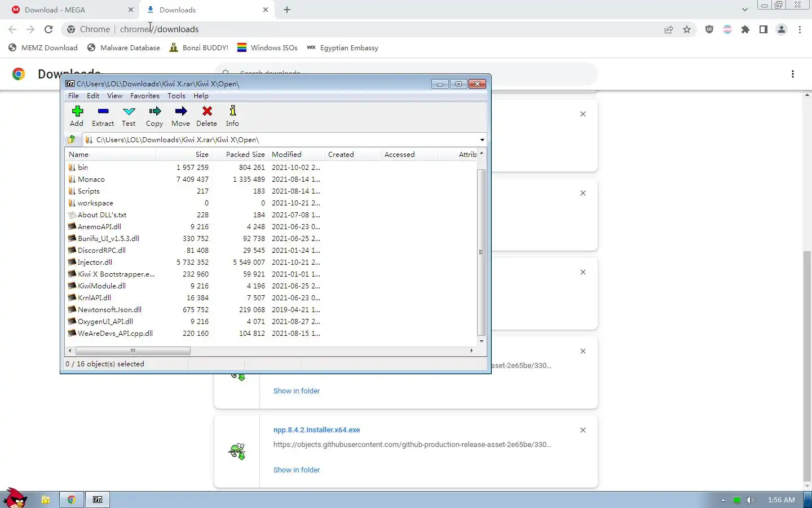The image size is (812, 508).
Task: Open the Edit menu in 7-Zip
Action: tap(93, 96)
